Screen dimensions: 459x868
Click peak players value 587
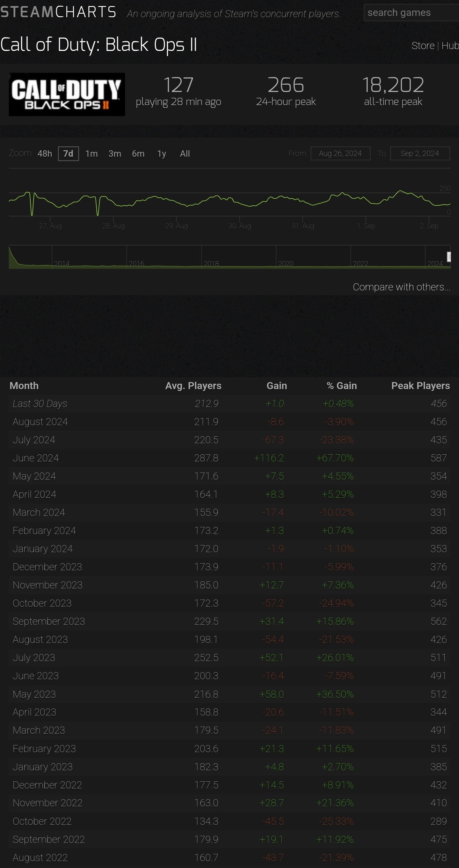point(438,458)
